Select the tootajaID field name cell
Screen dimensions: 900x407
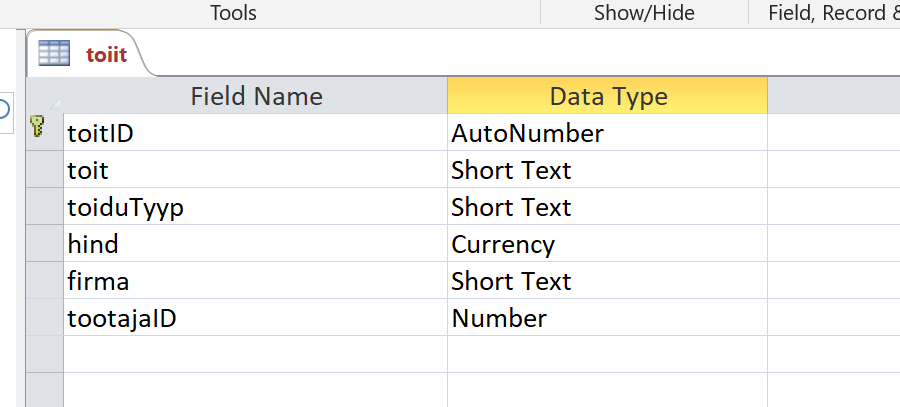255,317
